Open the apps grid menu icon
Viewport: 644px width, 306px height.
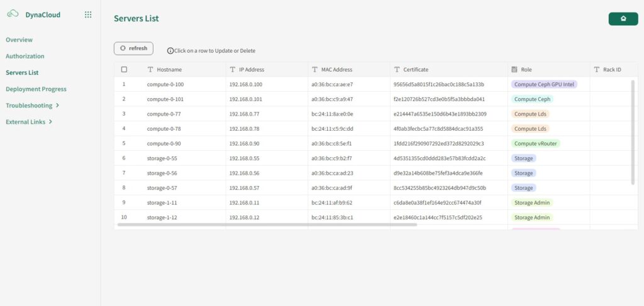(x=88, y=14)
